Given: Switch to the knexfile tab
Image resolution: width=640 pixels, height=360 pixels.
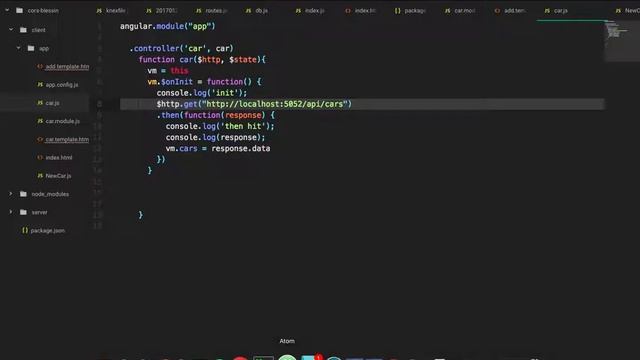Looking at the screenshot, I should [x=111, y=11].
